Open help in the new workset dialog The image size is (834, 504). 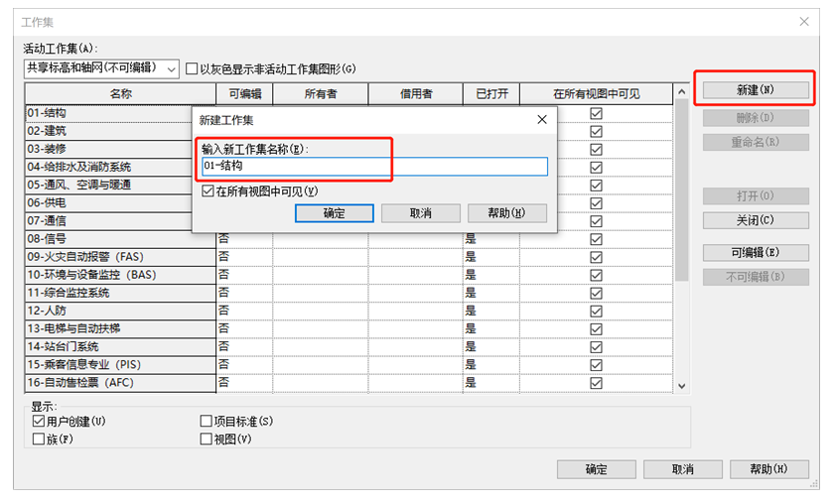click(x=507, y=213)
